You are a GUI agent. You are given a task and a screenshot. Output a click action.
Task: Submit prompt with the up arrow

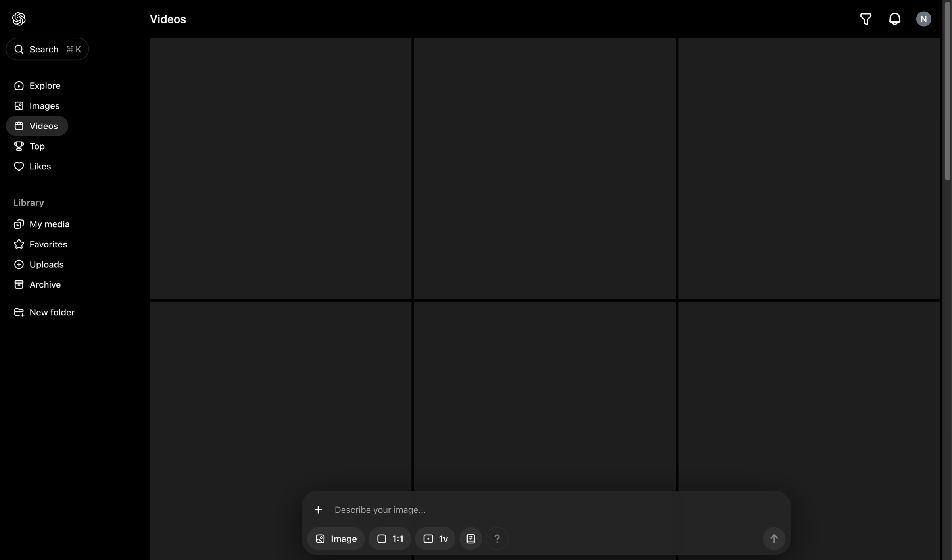773,539
